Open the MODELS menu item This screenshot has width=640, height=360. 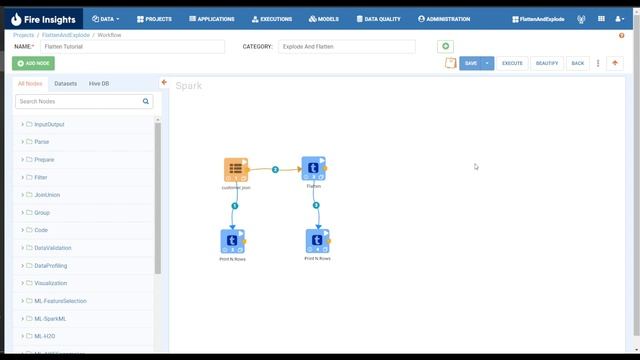[x=324, y=19]
